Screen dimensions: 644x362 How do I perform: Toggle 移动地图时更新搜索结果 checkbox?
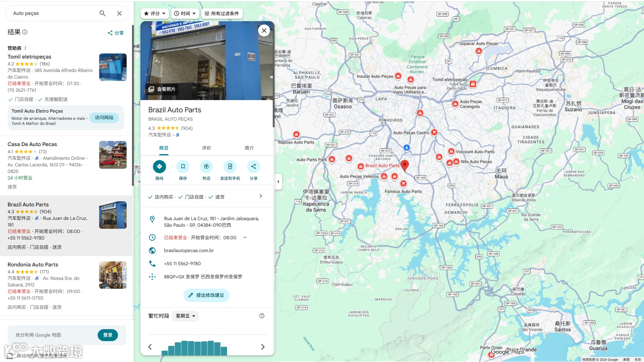tap(10, 356)
